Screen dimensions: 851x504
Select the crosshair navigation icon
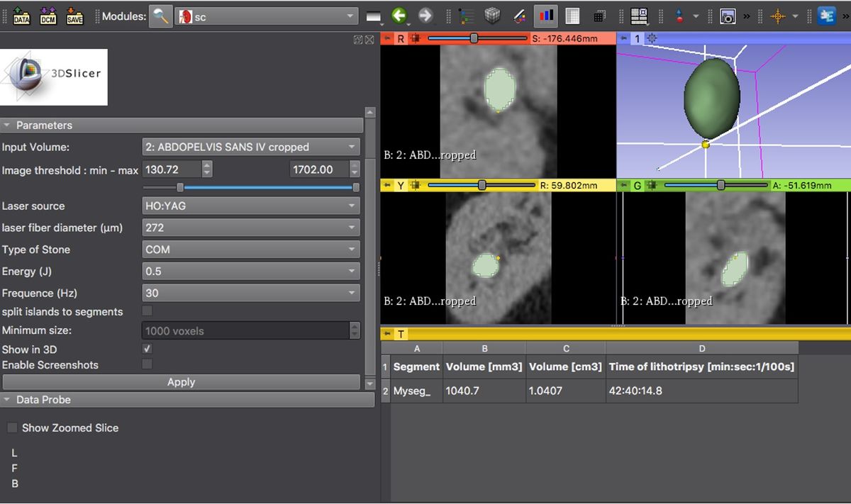[777, 15]
